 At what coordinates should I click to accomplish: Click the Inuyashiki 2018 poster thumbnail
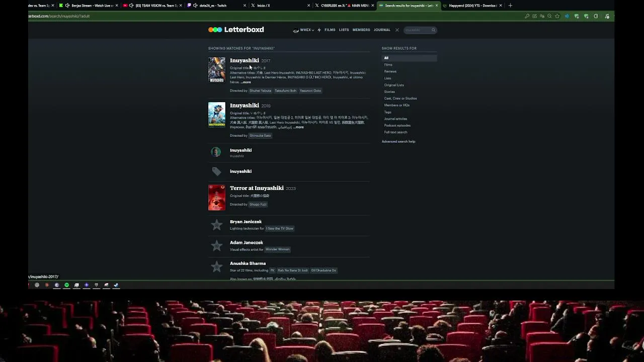pos(217,115)
